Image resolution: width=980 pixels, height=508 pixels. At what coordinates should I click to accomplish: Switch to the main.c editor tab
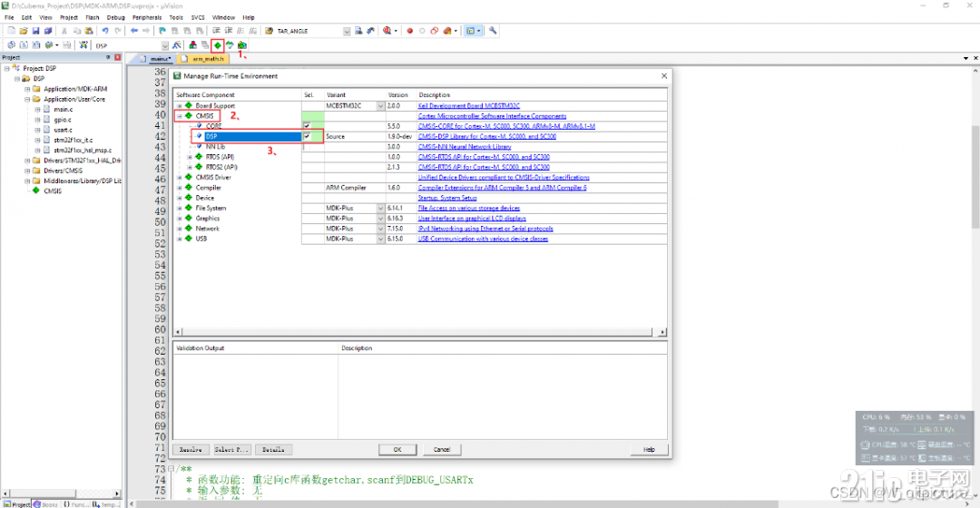[x=156, y=59]
